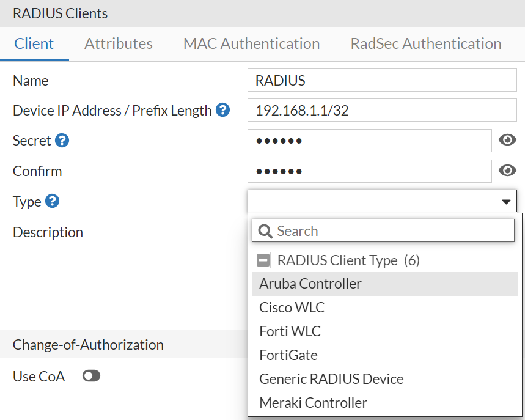This screenshot has height=420, width=525.
Task: Click the collapse icon beside RADIUS Client Type
Action: (263, 260)
